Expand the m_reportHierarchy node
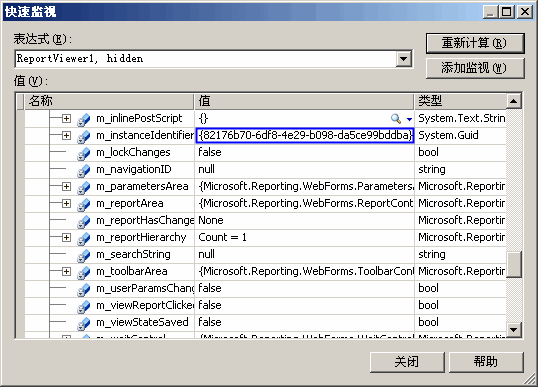The height and width of the screenshot is (387, 538). point(66,237)
